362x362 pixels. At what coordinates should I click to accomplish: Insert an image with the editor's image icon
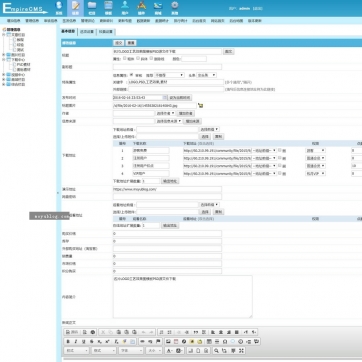point(168,341)
